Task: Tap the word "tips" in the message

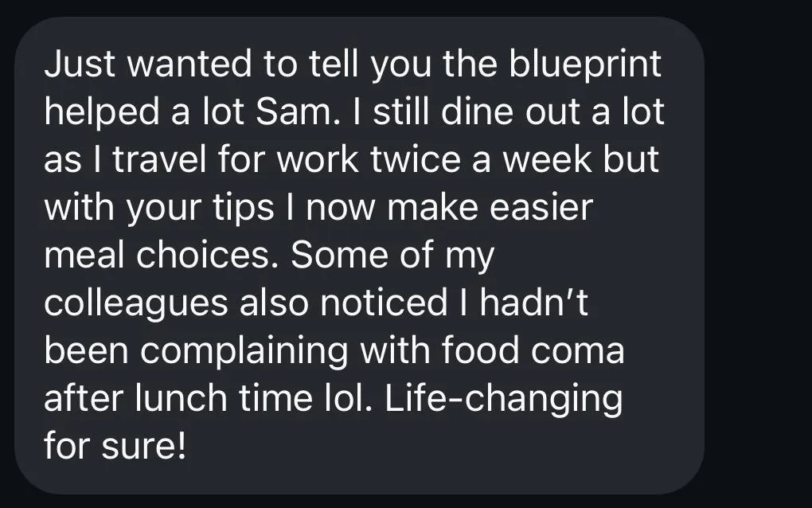Action: pos(244,208)
